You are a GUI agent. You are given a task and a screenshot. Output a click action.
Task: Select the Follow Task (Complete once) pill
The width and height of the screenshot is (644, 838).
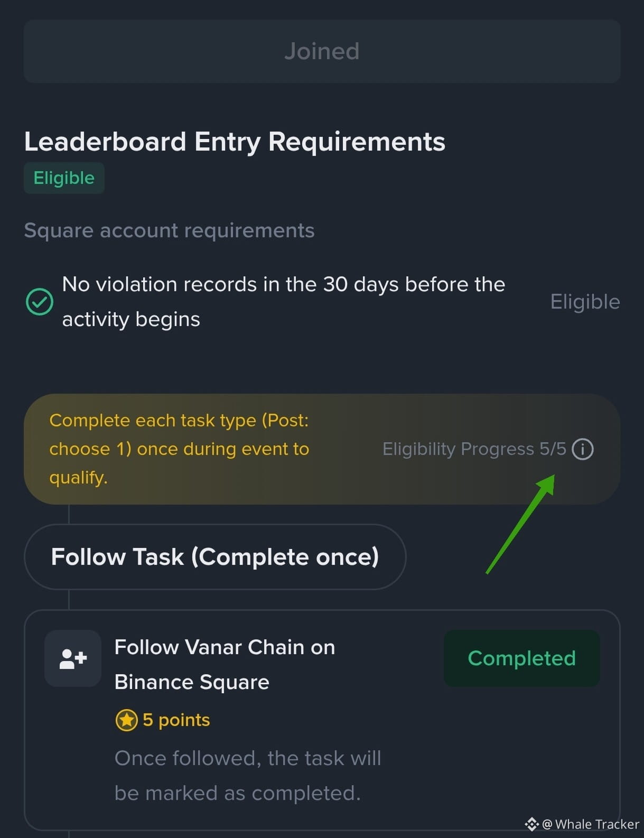(215, 557)
